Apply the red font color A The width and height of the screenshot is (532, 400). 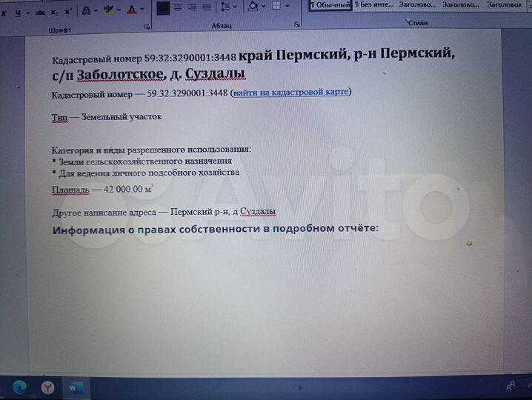tap(132, 9)
